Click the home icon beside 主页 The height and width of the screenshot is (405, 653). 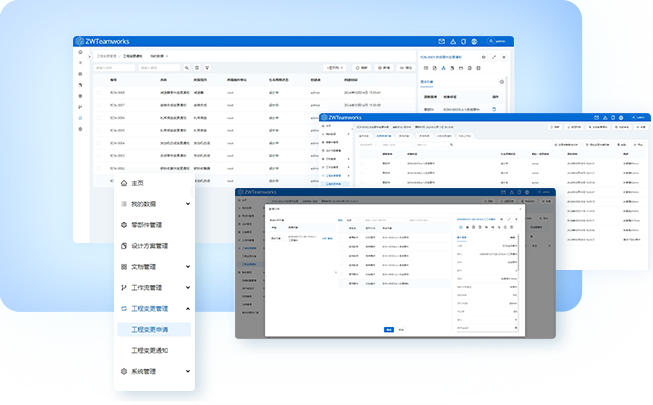122,183
